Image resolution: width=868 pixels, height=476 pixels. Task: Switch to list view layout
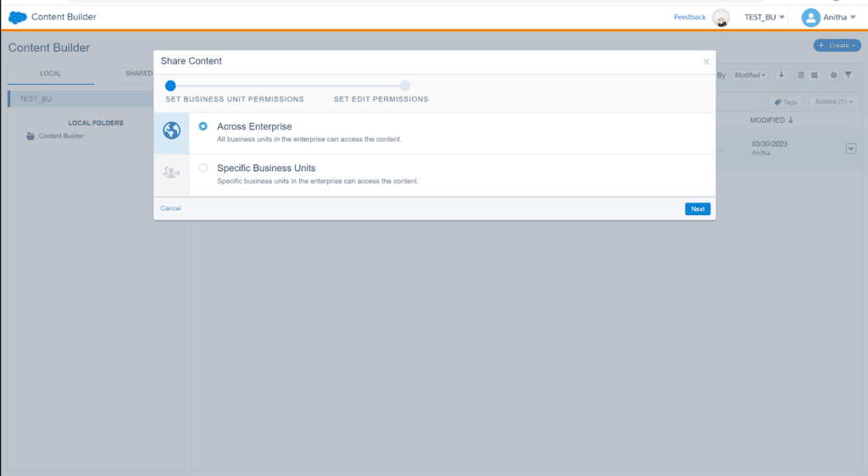coord(801,75)
